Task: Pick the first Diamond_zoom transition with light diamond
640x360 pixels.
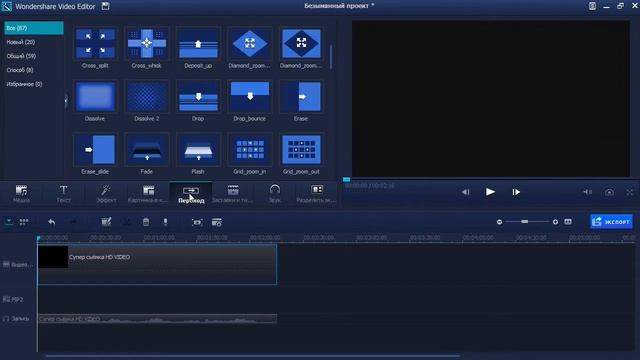Action: (x=249, y=44)
